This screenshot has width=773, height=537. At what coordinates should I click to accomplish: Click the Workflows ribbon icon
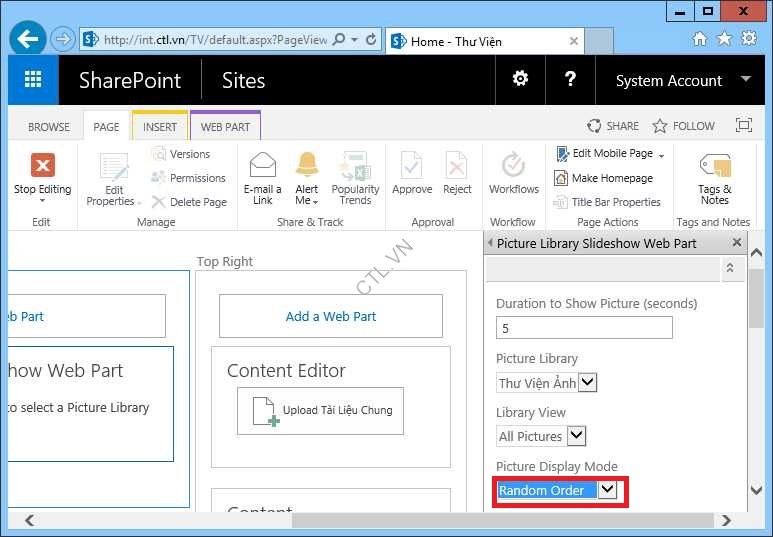click(x=513, y=166)
